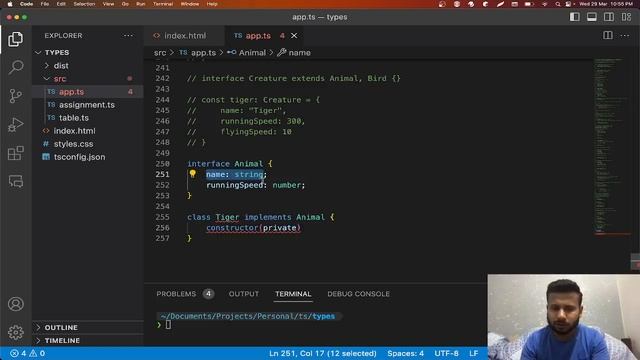Toggle the bottom panel layout icon

tap(591, 17)
